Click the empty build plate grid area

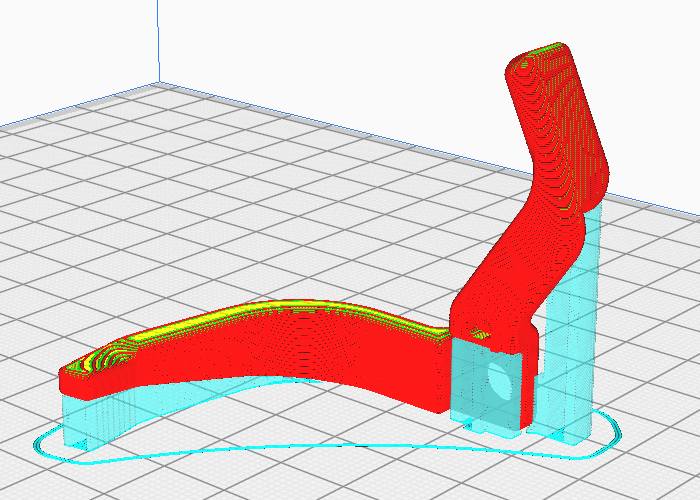tap(223, 201)
